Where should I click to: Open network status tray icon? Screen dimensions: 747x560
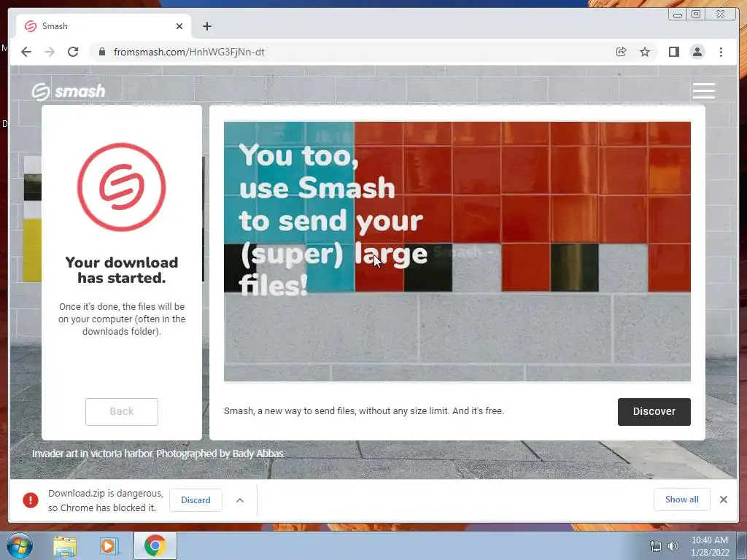[656, 546]
